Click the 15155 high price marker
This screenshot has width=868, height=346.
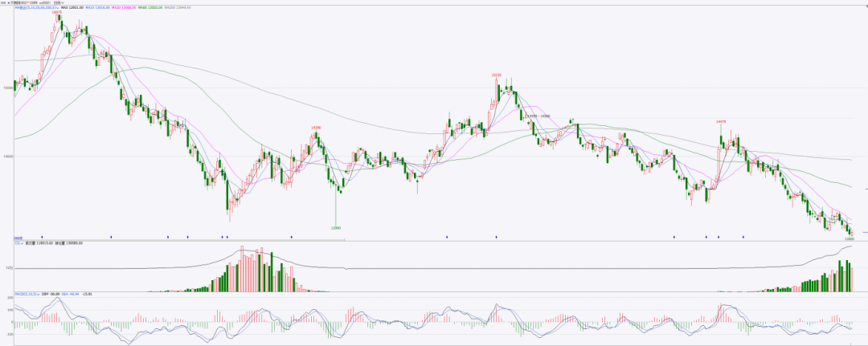tap(497, 75)
